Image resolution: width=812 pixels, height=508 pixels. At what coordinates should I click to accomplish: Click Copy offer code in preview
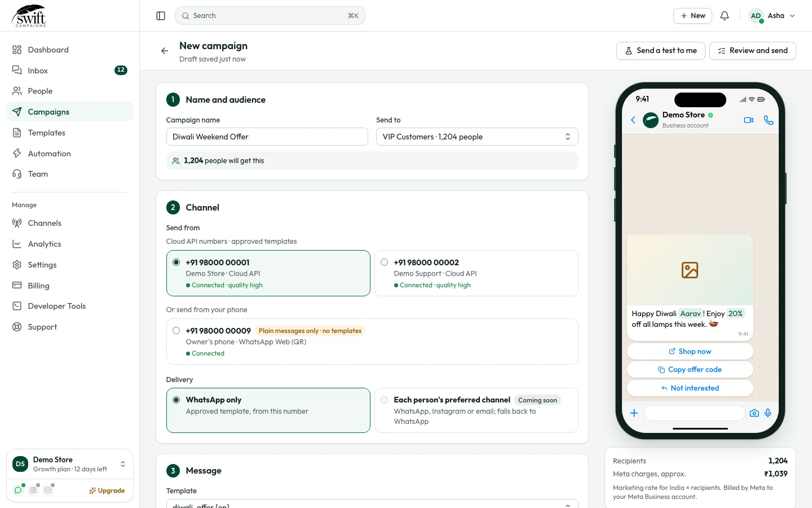tap(690, 370)
